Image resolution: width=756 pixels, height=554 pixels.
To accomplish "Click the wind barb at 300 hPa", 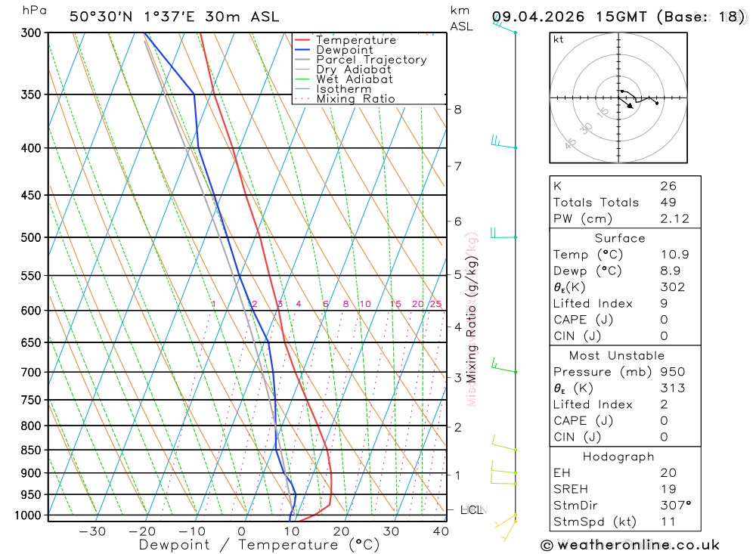I will (504, 26).
